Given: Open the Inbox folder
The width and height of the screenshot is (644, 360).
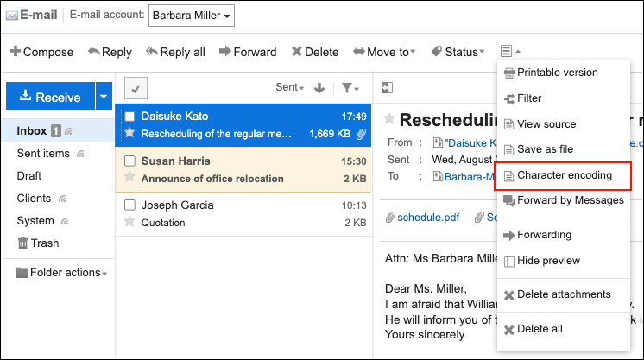Looking at the screenshot, I should click(32, 131).
